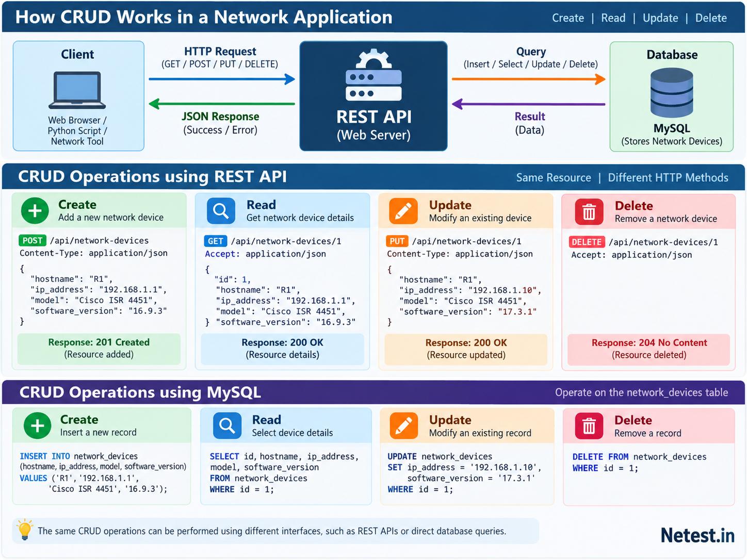
Task: Click the Response: 200 OK Resource updated box
Action: (x=466, y=349)
